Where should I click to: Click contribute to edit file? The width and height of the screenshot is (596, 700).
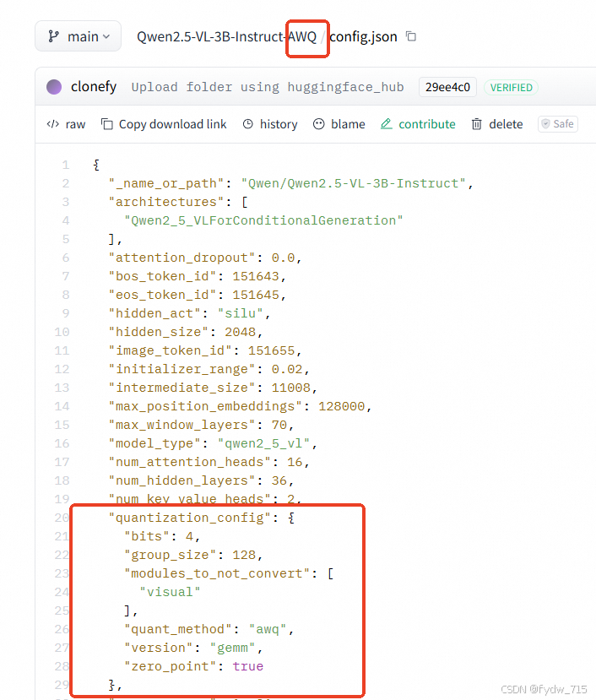[x=418, y=124]
